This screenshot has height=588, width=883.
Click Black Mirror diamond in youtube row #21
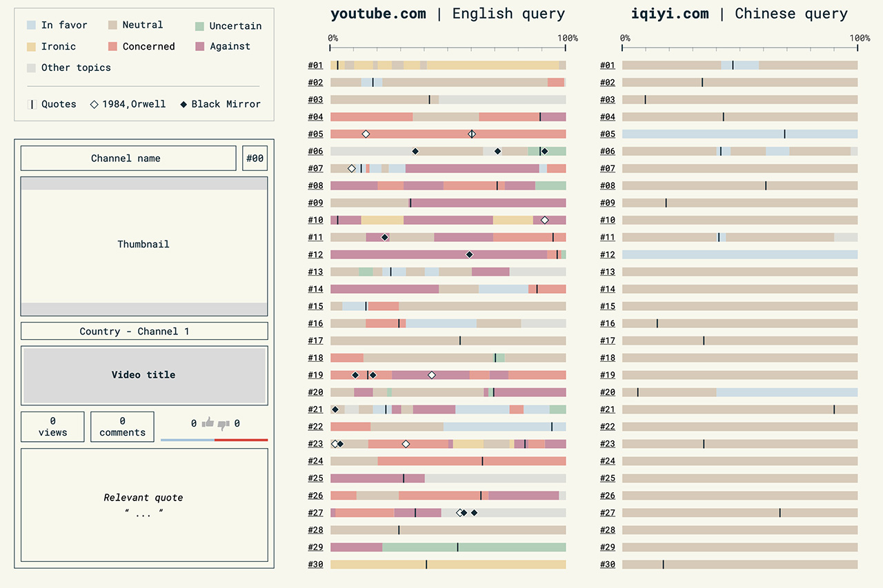(335, 409)
